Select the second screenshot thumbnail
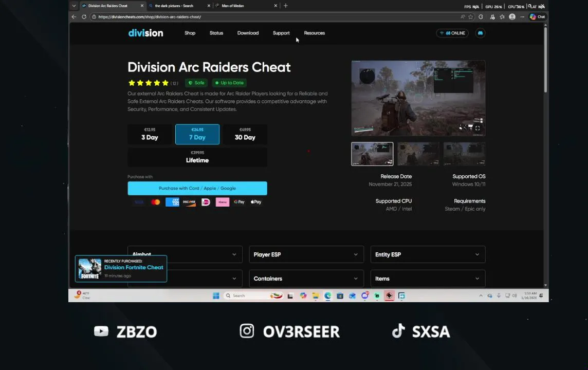The width and height of the screenshot is (588, 370). point(418,154)
